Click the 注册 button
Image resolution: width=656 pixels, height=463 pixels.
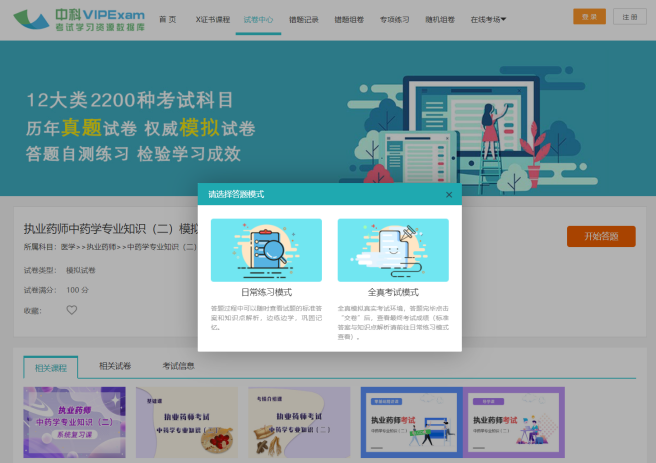627,17
